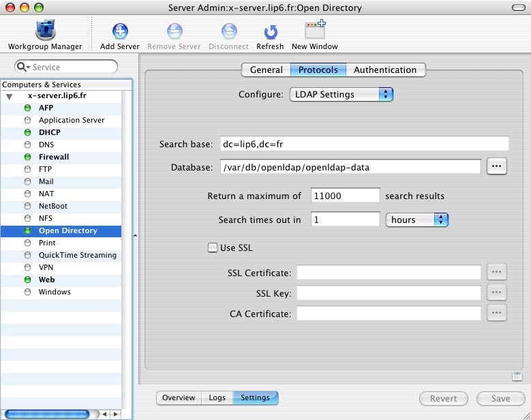This screenshot has height=420, width=531.
Task: Select the Firewall service in sidebar
Action: pyautogui.click(x=54, y=157)
